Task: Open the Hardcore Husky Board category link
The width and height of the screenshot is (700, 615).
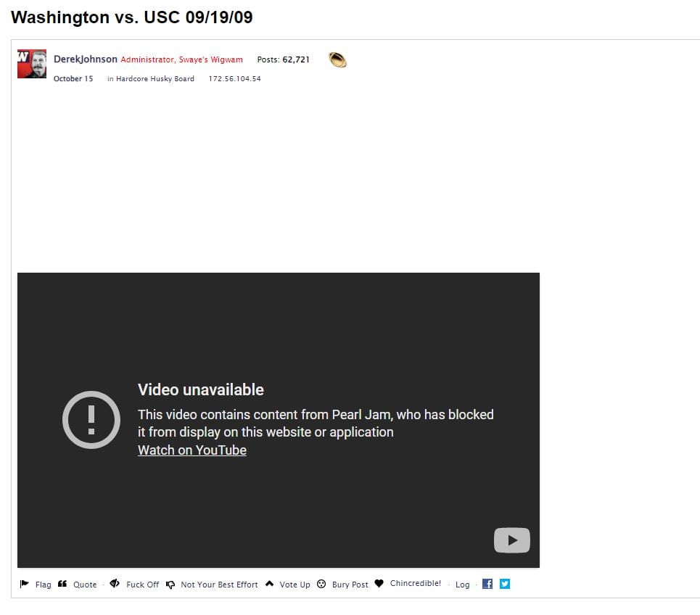Action: [x=155, y=78]
